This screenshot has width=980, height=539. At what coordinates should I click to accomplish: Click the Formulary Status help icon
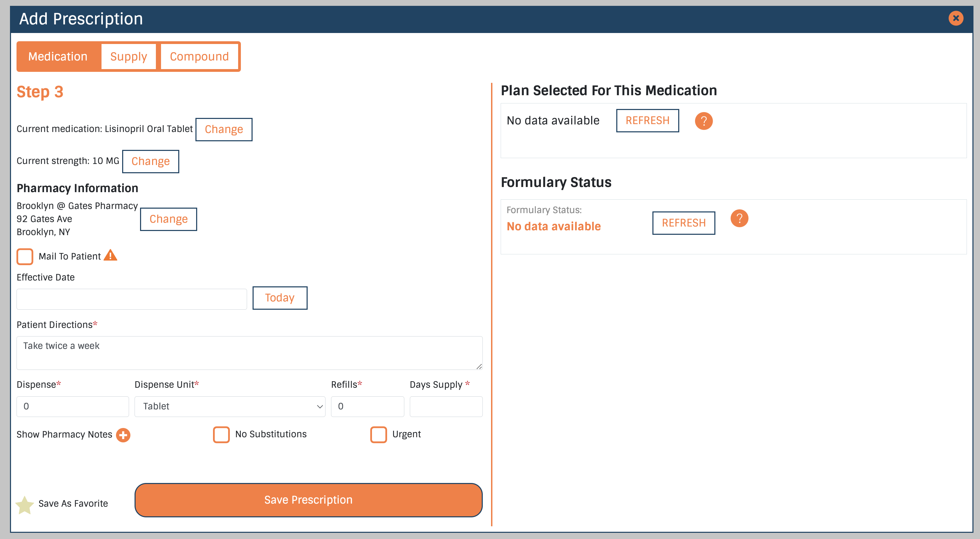(739, 219)
